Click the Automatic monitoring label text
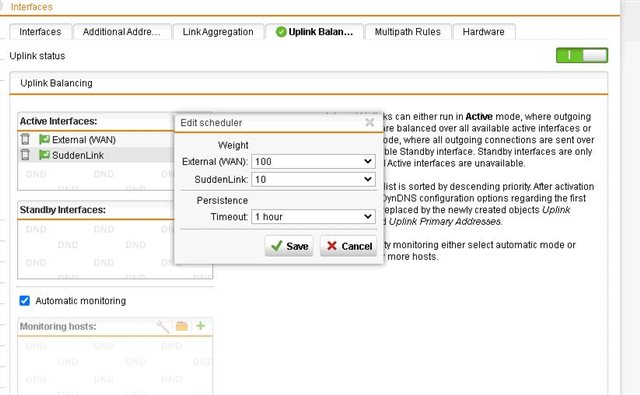 80,301
